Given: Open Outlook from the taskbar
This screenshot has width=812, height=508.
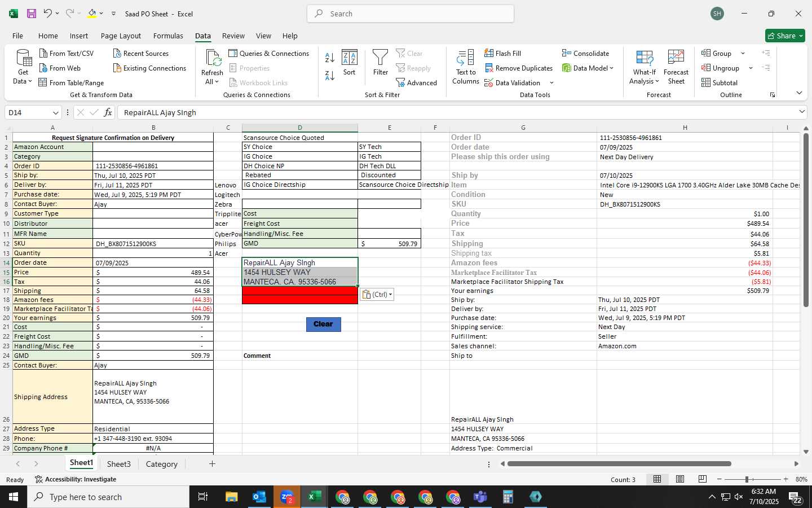Looking at the screenshot, I should coord(259,497).
